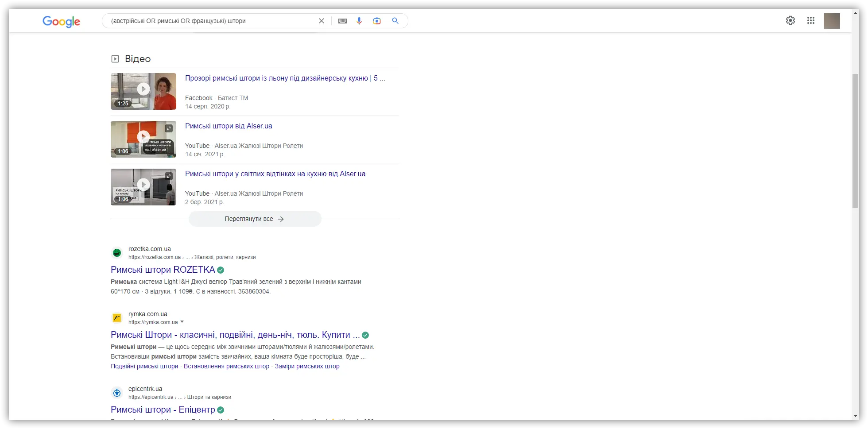
Task: Click the rozetka.com.ua favicon
Action: [x=117, y=253]
